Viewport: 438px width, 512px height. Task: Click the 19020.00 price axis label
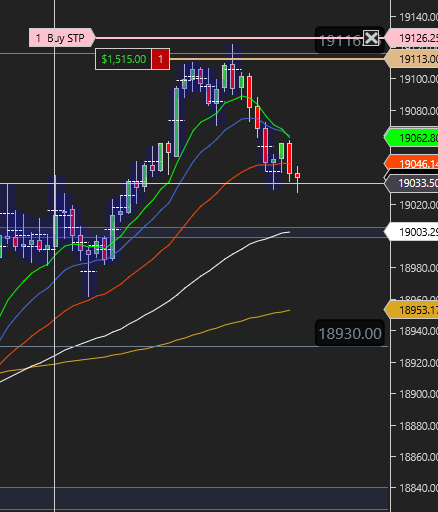coord(419,205)
